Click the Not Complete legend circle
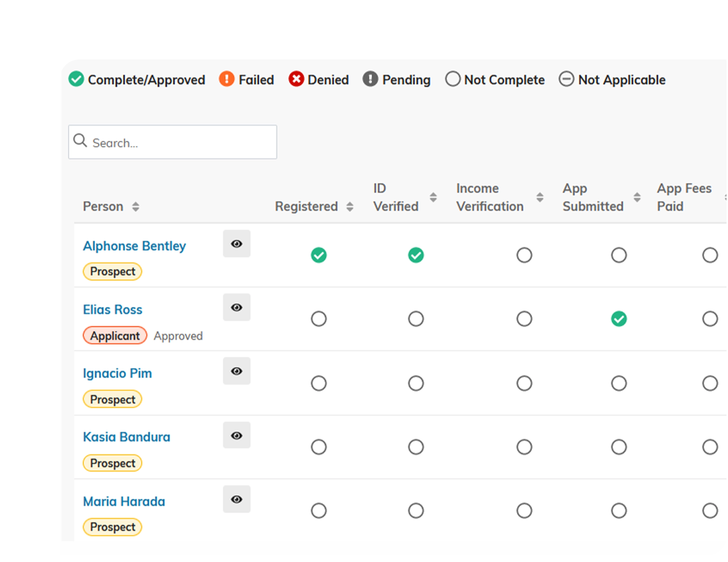Image resolution: width=728 pixels, height=562 pixels. click(x=453, y=79)
